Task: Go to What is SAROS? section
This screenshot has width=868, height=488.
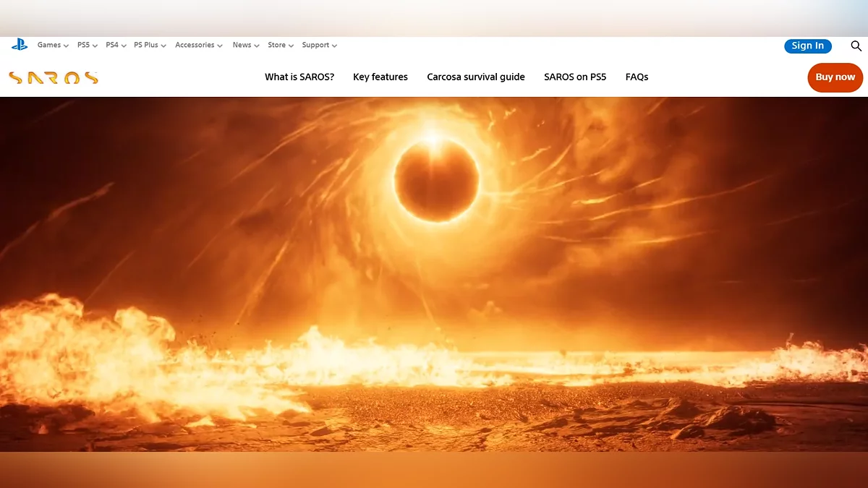Action: 299,77
